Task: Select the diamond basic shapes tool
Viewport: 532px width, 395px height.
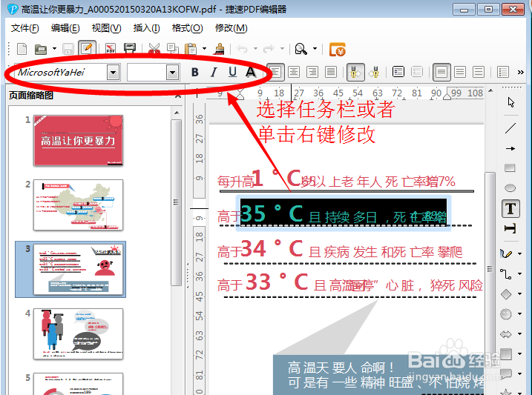Action: click(x=506, y=293)
